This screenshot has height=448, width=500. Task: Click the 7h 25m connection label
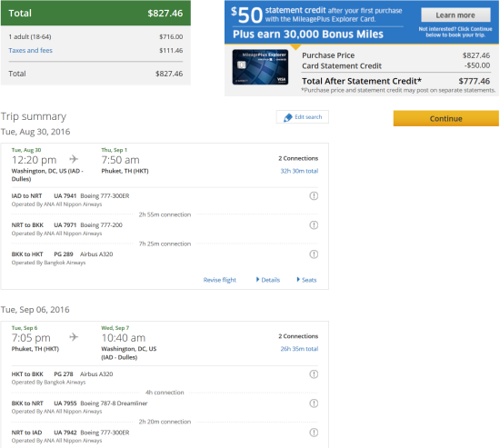tap(165, 244)
